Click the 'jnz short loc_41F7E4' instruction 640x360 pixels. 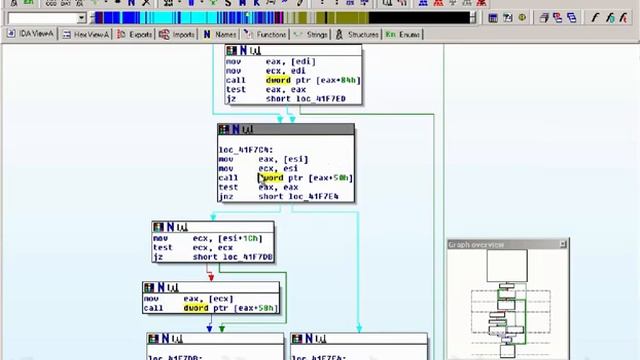[279, 197]
